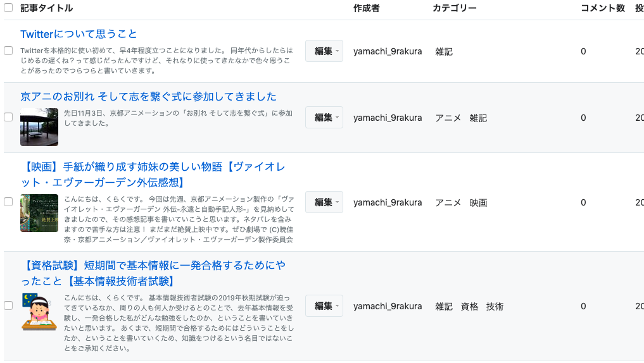This screenshot has height=363, width=644.
Task: Open 編集 dropdown for Twitterについて思うこと
Action: 324,51
